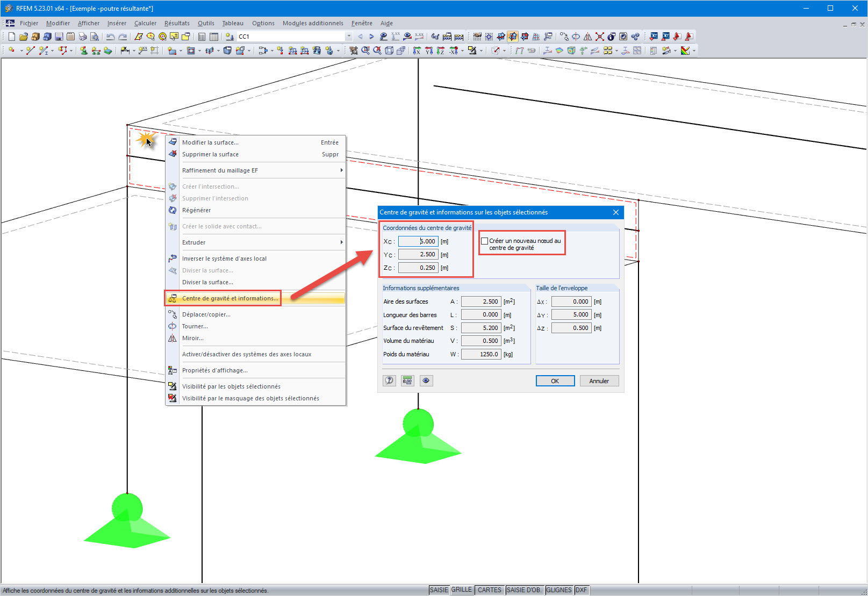Image resolution: width=868 pixels, height=596 pixels.
Task: Go to next load case arrow
Action: [371, 37]
